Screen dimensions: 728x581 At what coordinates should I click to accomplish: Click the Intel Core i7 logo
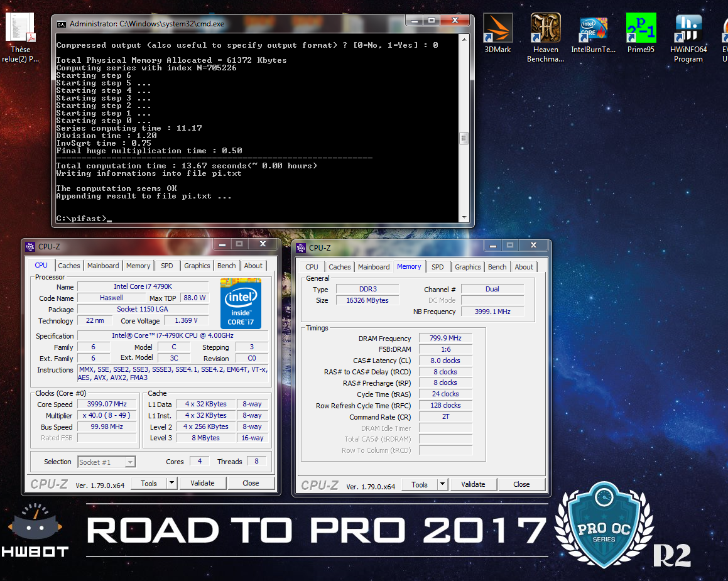click(x=241, y=303)
